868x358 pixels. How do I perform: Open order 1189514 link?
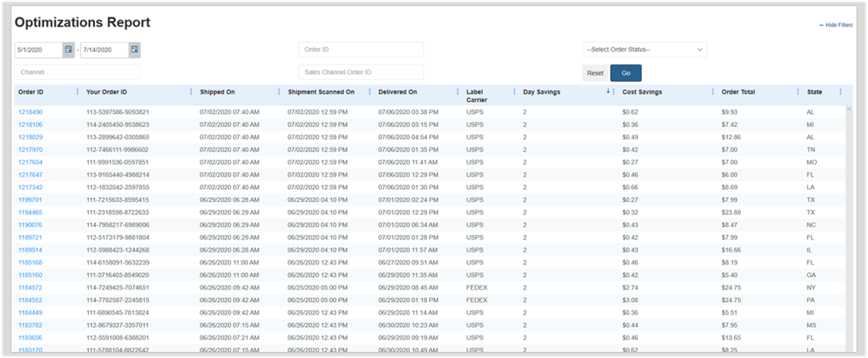30,250
